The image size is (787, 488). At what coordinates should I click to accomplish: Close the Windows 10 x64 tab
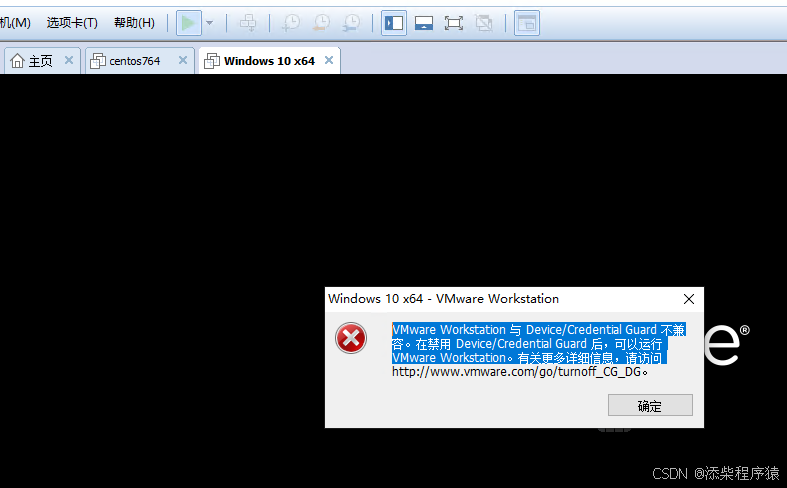coord(329,60)
